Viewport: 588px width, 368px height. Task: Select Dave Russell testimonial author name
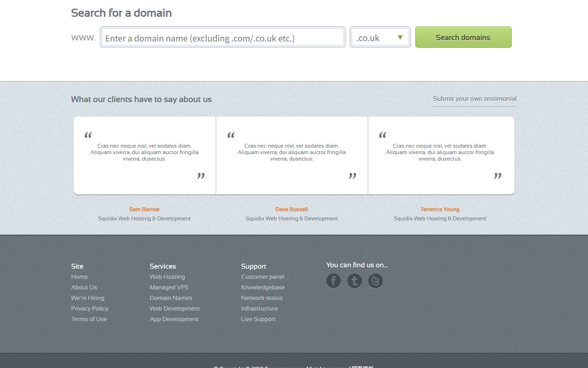coord(292,209)
